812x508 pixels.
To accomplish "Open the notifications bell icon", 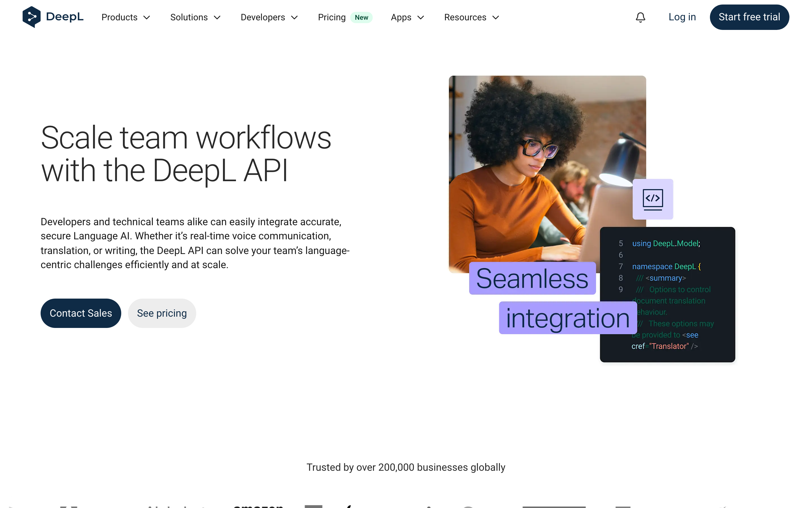I will (x=641, y=17).
